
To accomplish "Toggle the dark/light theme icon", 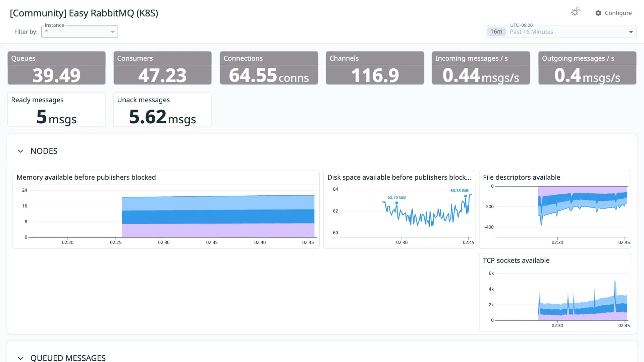I will coord(576,12).
